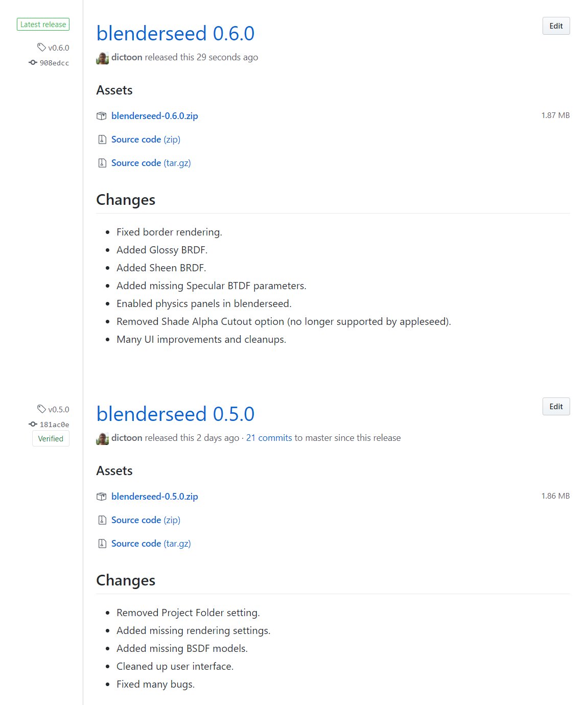Screen dimensions: 588x705
Task: Edit the 0.5.0 release
Action: tap(555, 406)
